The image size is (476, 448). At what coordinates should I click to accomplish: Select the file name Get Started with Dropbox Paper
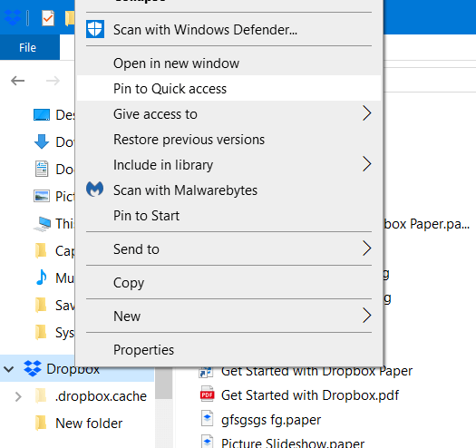(x=316, y=371)
